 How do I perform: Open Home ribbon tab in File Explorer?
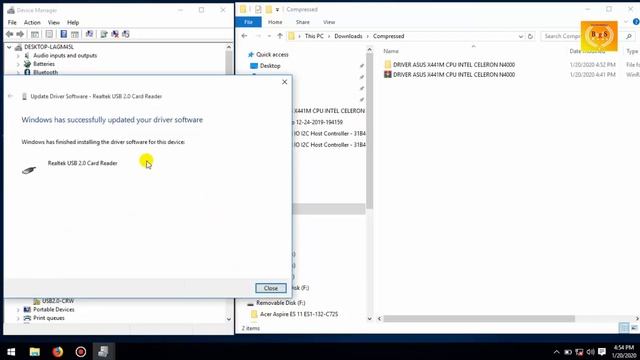click(275, 22)
